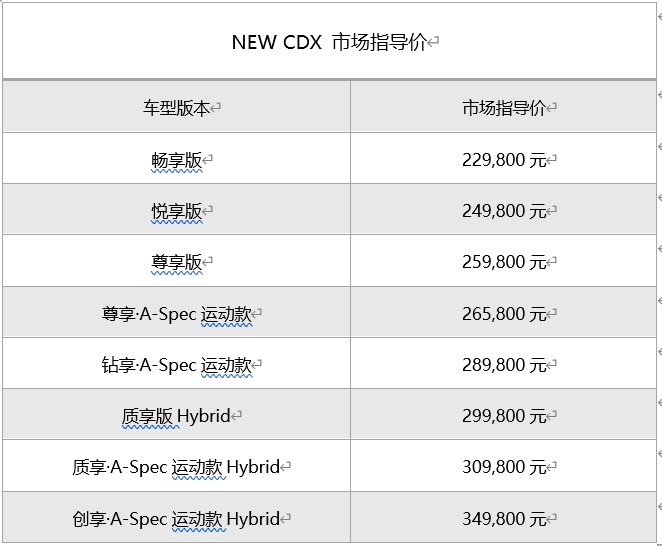Select the 尊享·A-Spec 运动款 cell

click(x=176, y=312)
